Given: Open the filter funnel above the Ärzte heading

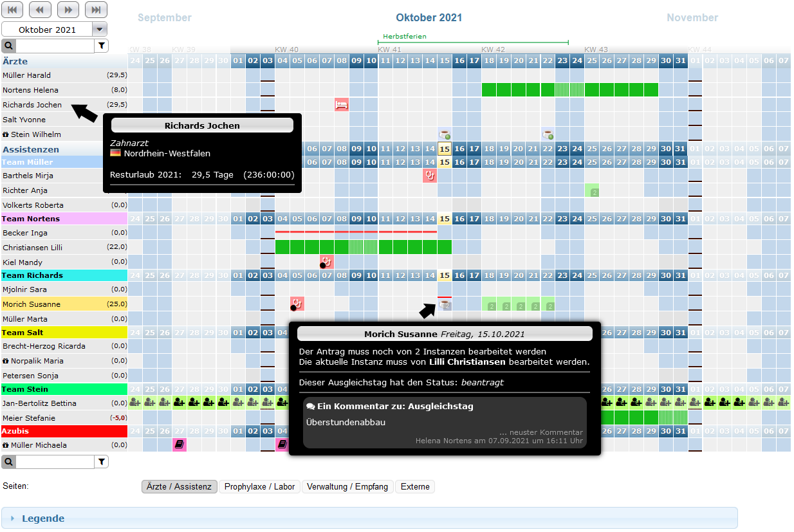Looking at the screenshot, I should [102, 46].
